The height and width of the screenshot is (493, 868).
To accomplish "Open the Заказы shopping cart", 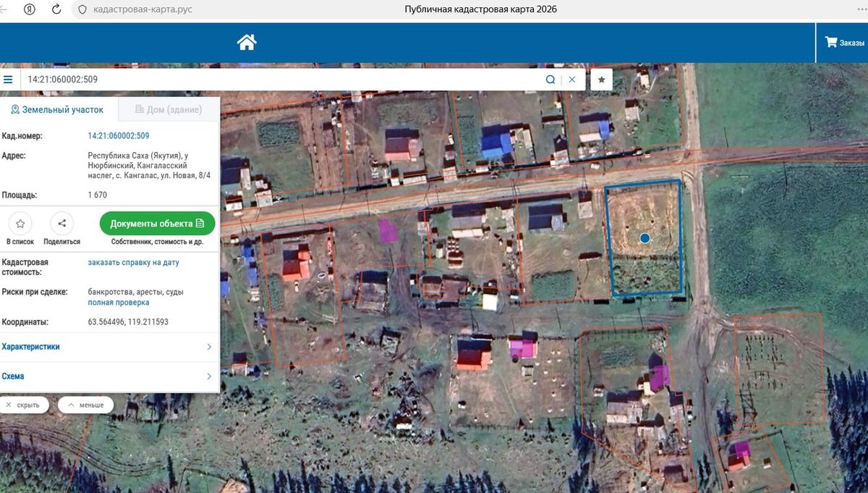I will (x=845, y=43).
